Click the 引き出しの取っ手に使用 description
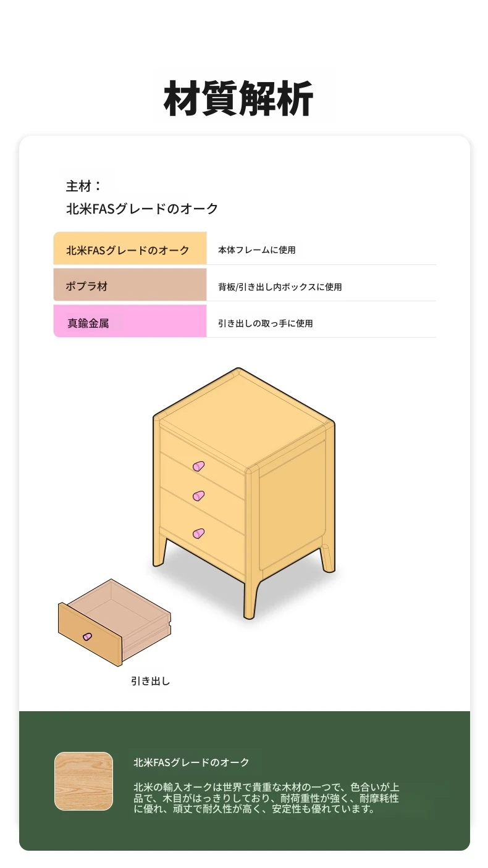The height and width of the screenshot is (868, 488). [266, 323]
